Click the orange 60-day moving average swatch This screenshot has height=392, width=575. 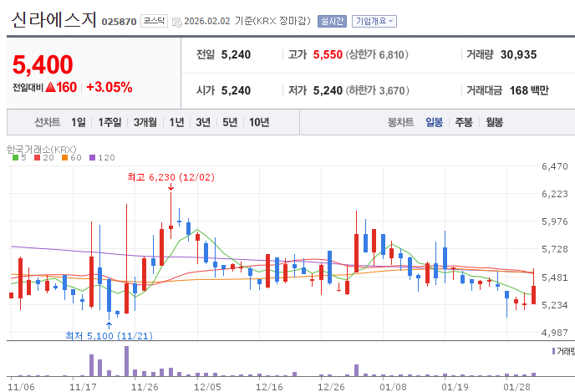[65, 158]
